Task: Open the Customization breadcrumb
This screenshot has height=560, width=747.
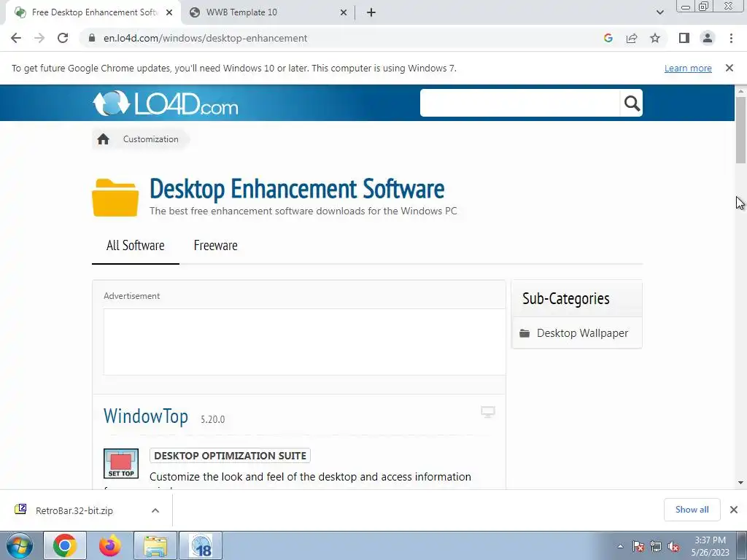Action: click(x=150, y=139)
